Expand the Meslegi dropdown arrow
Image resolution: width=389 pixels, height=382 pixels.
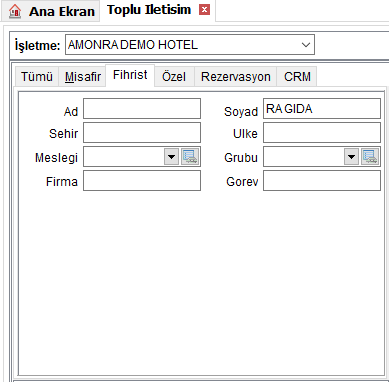[172, 156]
